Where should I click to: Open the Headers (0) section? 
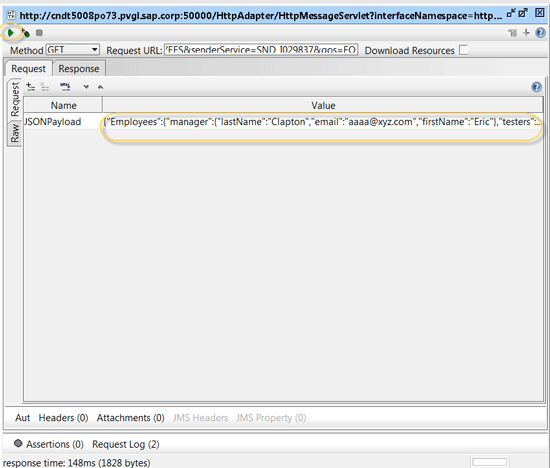point(63,418)
